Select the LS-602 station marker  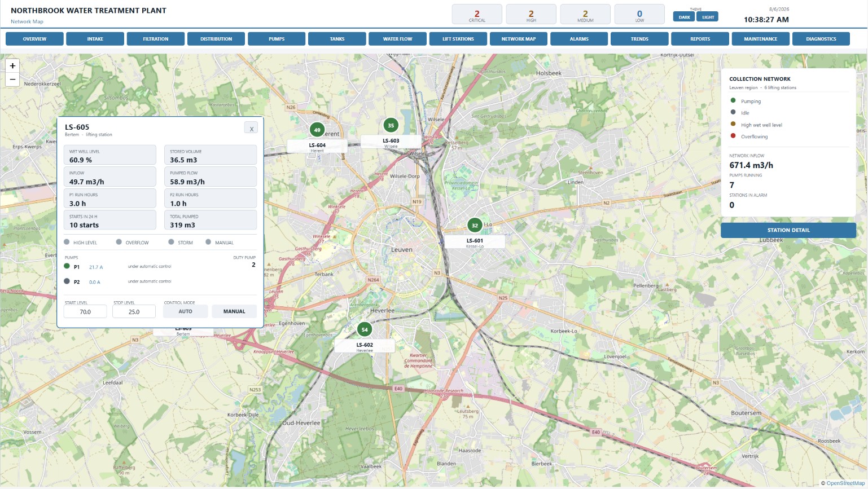[365, 329]
